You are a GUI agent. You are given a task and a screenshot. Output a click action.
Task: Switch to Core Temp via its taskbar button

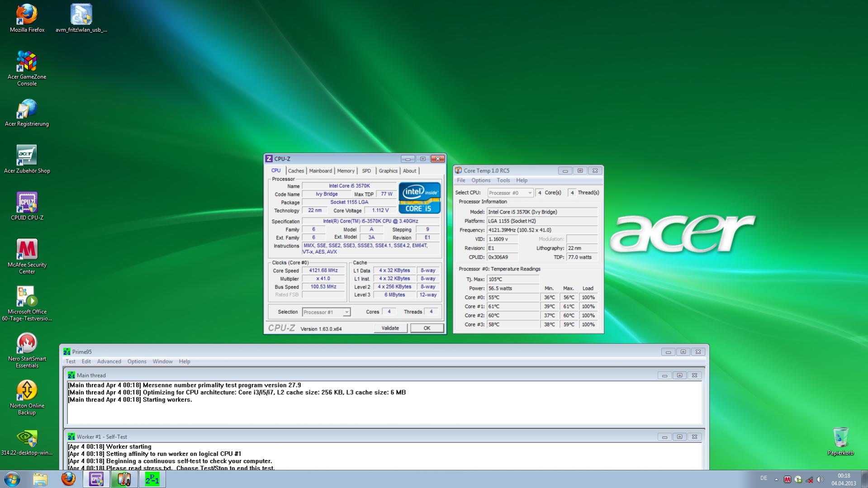click(124, 479)
